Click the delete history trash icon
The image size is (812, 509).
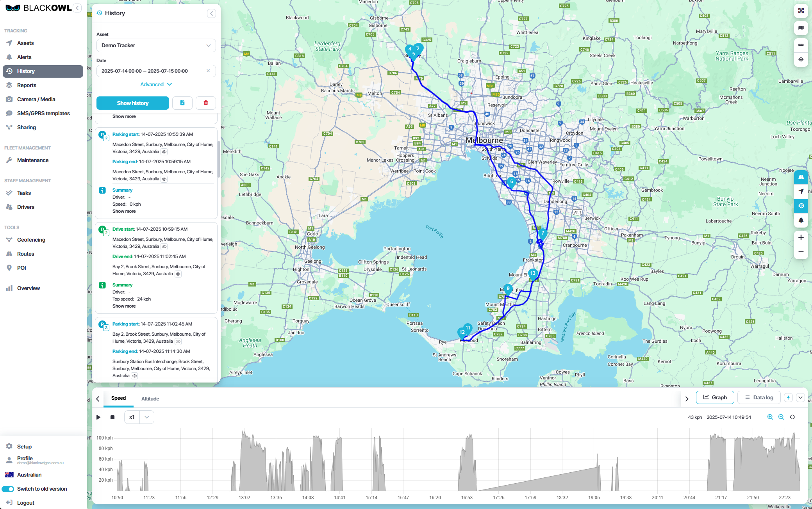point(206,103)
